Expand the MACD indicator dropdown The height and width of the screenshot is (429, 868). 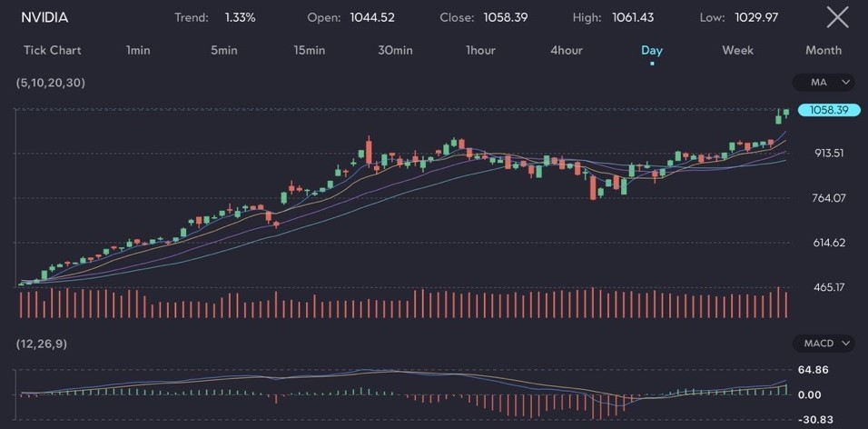(824, 344)
